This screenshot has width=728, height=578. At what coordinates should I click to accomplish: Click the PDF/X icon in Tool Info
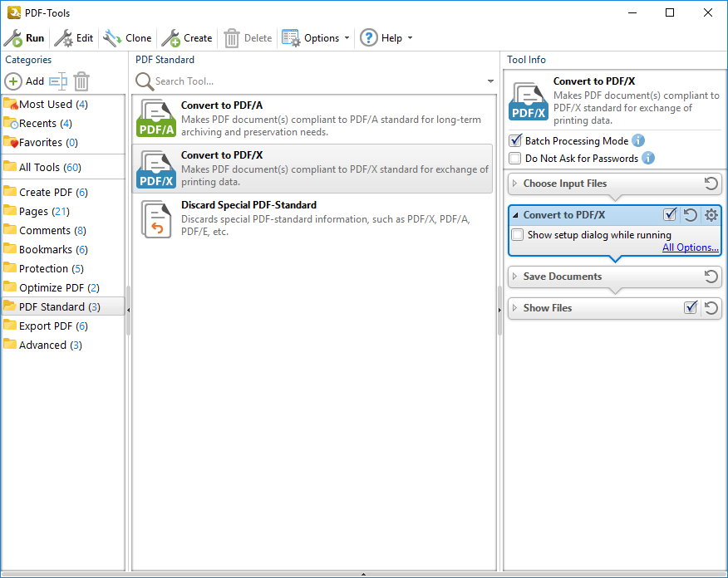point(529,101)
